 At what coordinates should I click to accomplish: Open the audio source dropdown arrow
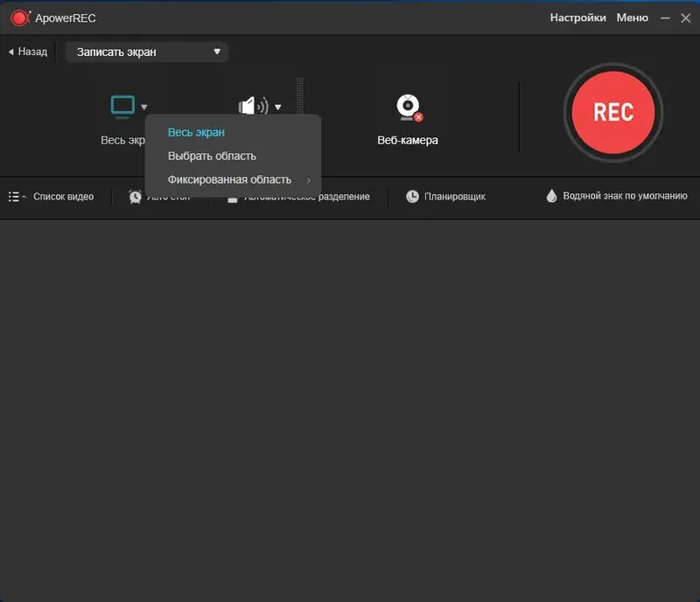pos(277,106)
